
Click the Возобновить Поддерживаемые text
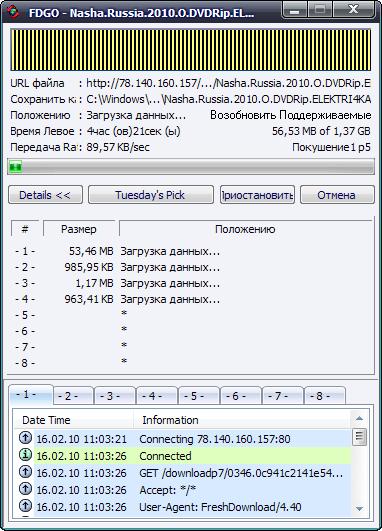291,115
